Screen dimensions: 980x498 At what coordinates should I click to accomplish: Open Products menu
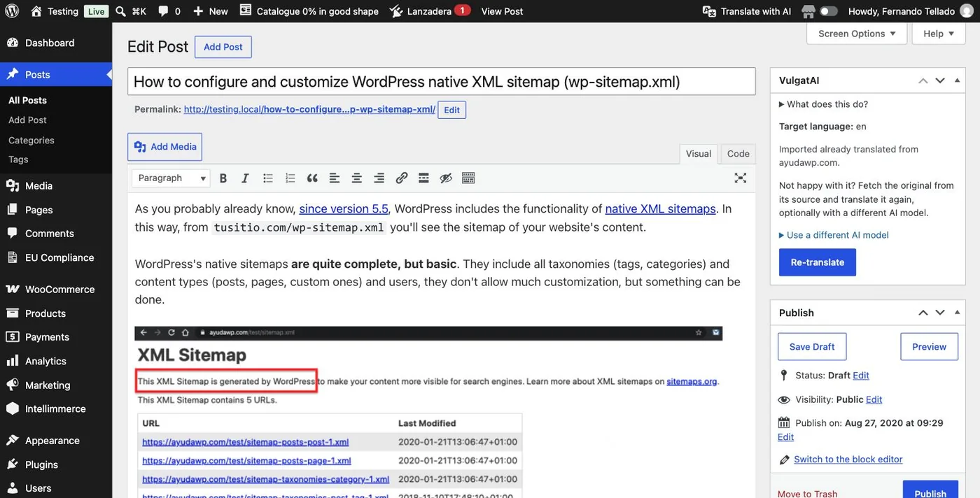[x=56, y=313]
